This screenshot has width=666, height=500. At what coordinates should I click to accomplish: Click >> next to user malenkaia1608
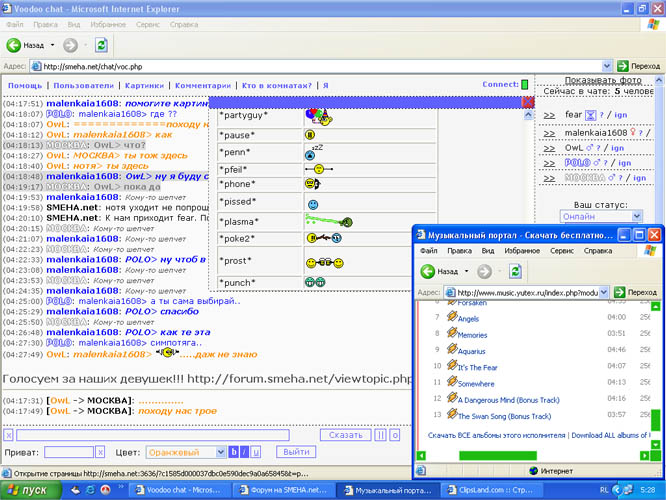[549, 133]
